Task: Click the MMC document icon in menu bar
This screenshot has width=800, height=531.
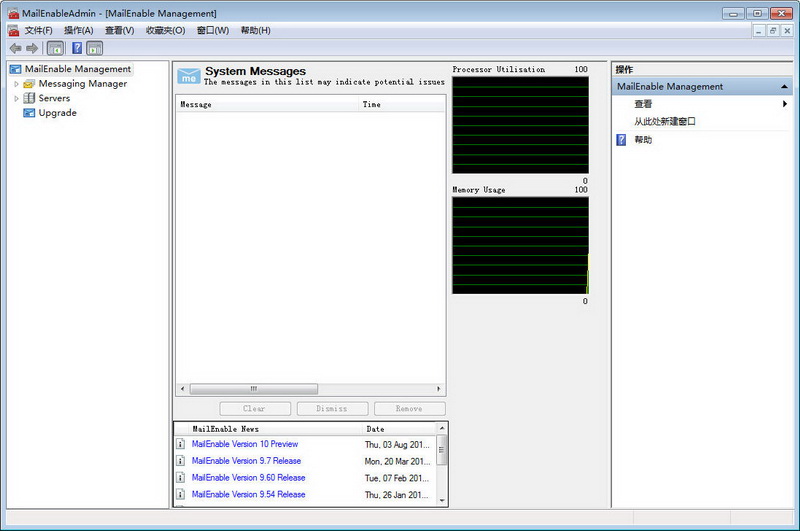Action: coord(14,31)
